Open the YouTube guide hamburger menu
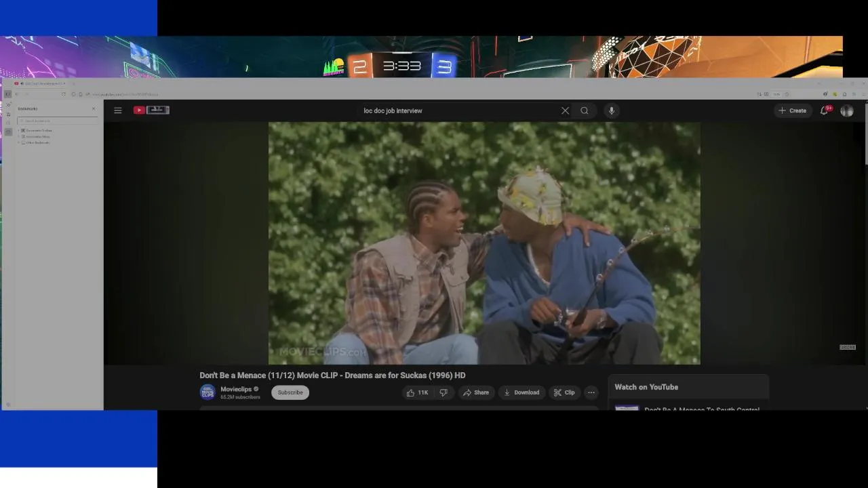This screenshot has height=488, width=868. [118, 110]
